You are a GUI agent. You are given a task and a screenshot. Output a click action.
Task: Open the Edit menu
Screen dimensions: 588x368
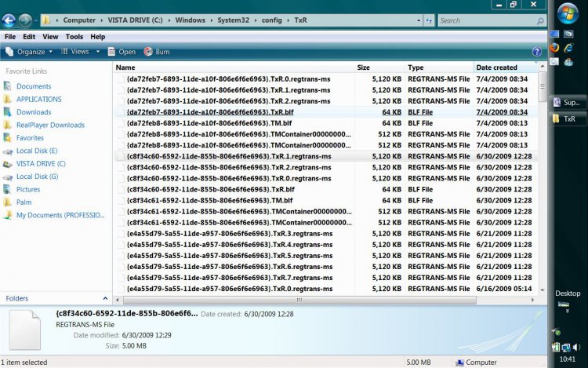tap(29, 37)
